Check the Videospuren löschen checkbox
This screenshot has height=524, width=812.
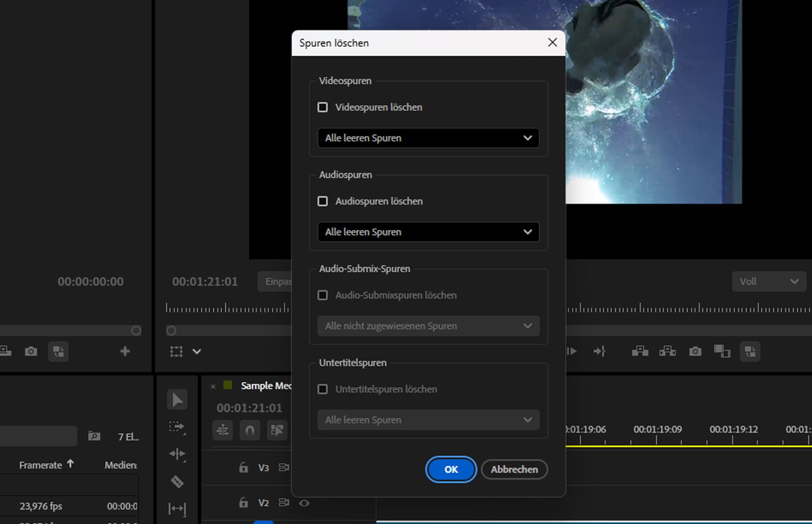coord(323,107)
